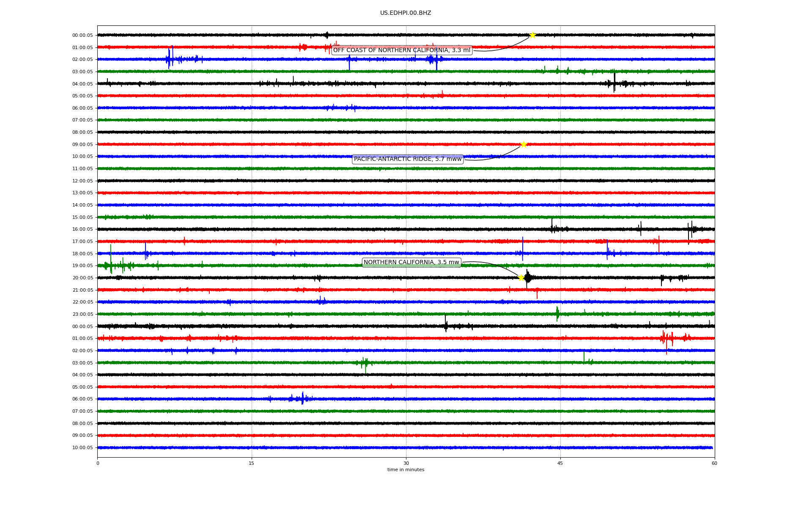Click the Off Coast of Northern California label

pyautogui.click(x=401, y=50)
